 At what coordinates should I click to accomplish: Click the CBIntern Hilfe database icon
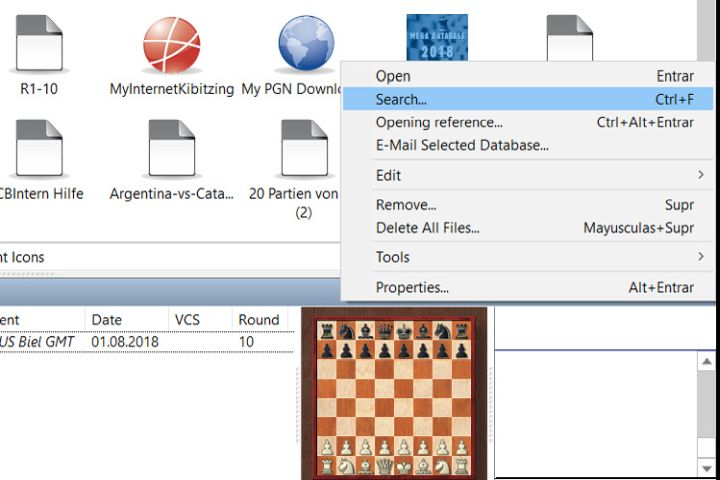39,148
